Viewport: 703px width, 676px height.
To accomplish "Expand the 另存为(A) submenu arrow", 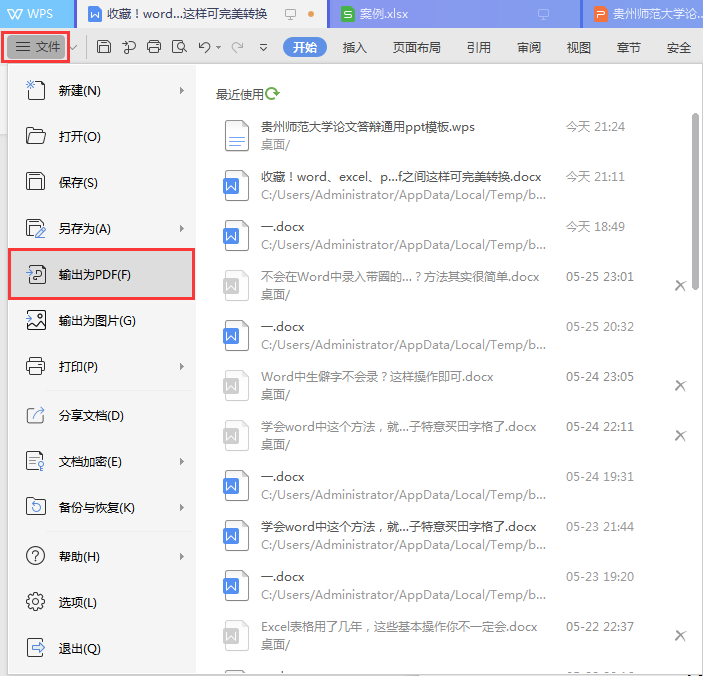I will tap(182, 229).
